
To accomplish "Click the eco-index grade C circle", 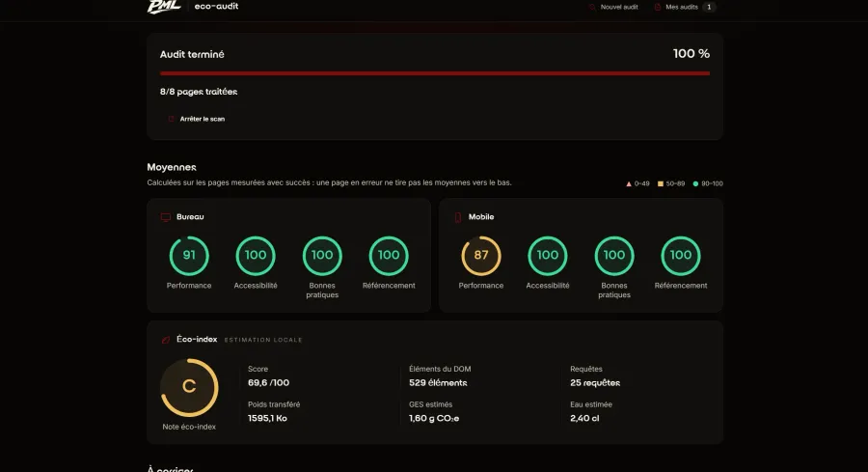I will [189, 387].
